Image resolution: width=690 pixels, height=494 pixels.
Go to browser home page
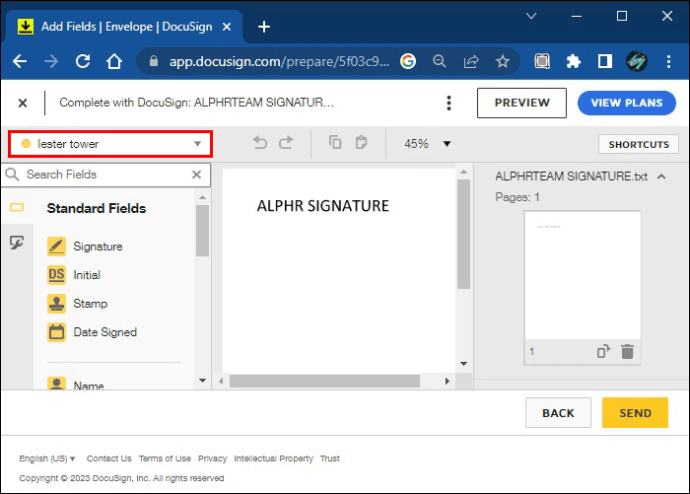click(114, 61)
